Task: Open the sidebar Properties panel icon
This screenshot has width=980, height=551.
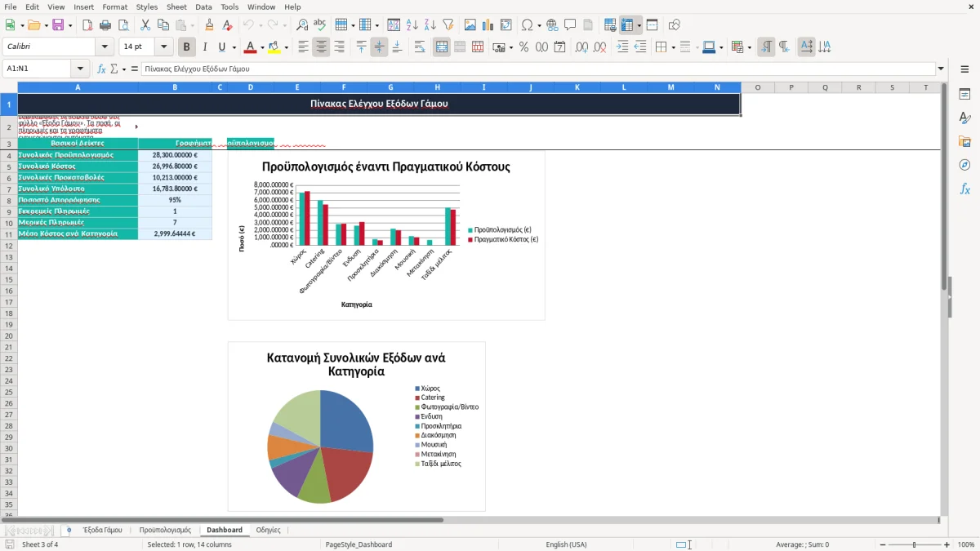Action: [x=964, y=95]
